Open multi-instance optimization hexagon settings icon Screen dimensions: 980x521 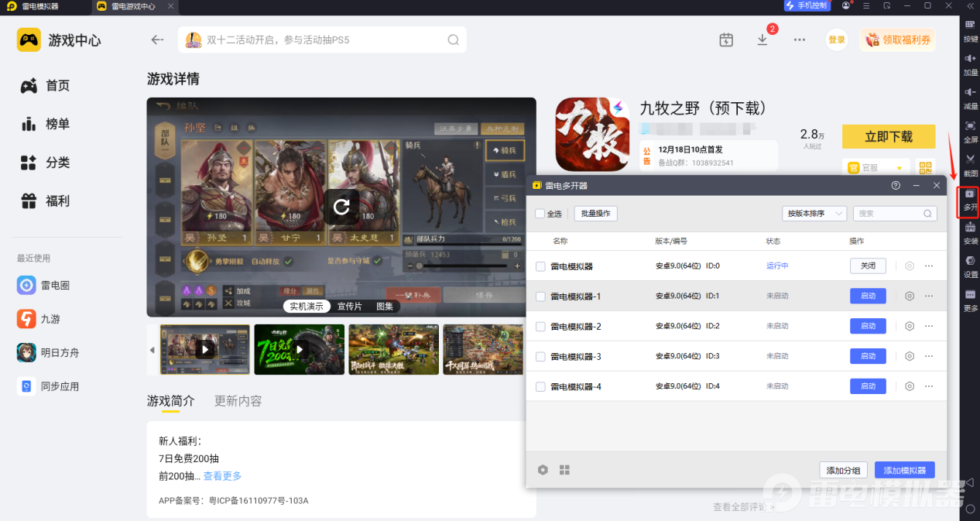tap(543, 470)
